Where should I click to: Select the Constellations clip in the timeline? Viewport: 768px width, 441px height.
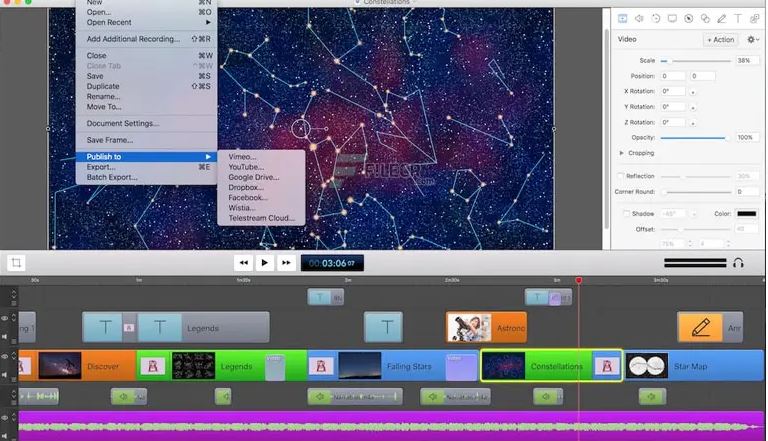552,366
